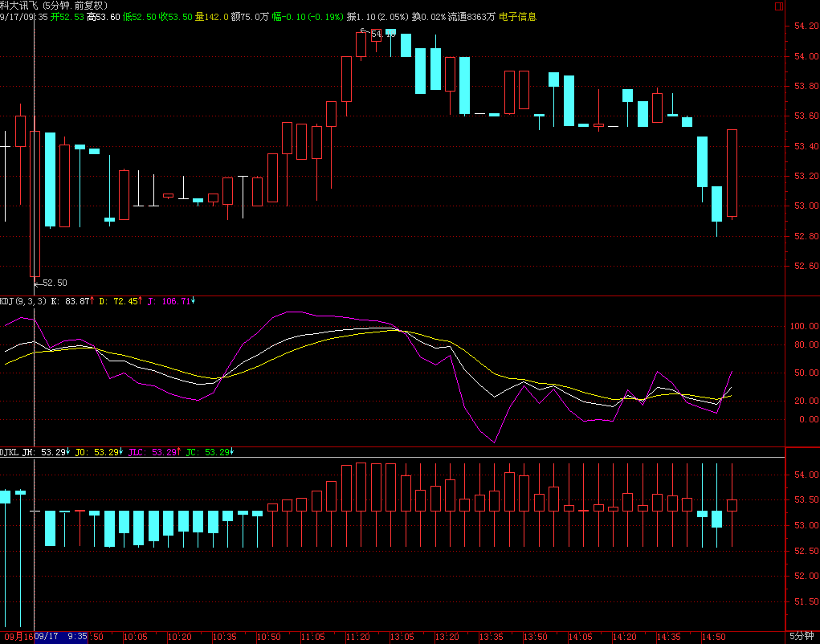Click the tall candle at the 52.50 low
This screenshot has width=820, height=644.
pyautogui.click(x=35, y=203)
